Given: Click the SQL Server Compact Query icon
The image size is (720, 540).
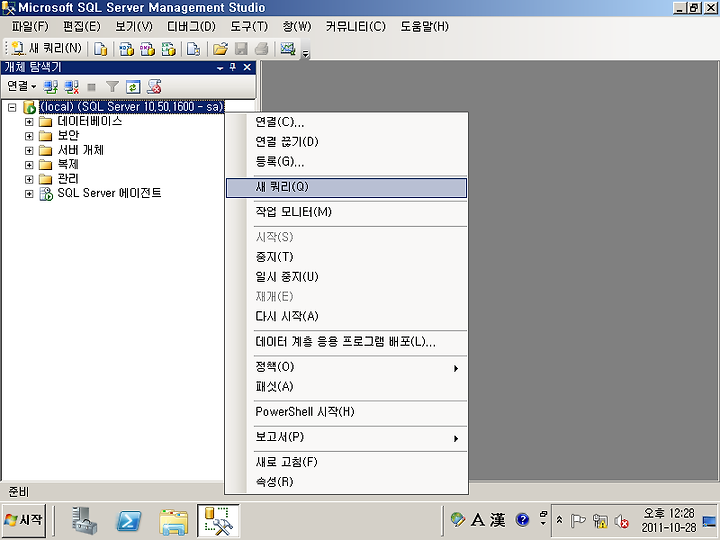Looking at the screenshot, I should [194, 49].
